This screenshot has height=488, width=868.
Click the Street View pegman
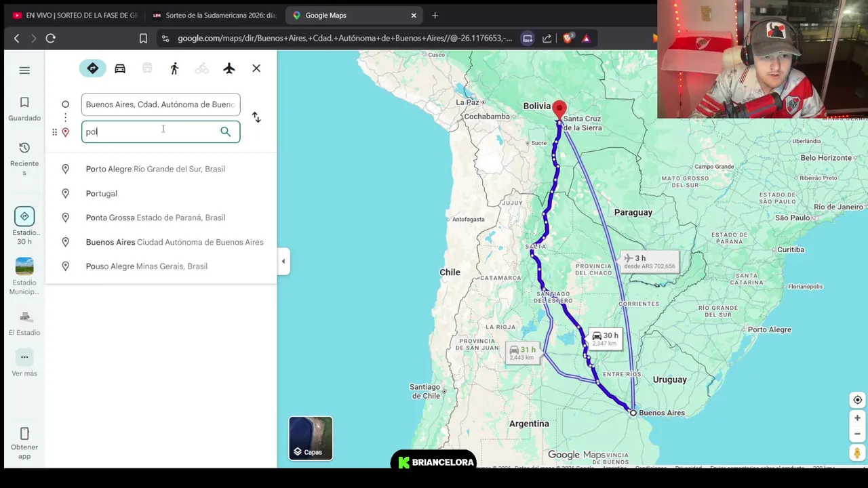point(858,453)
